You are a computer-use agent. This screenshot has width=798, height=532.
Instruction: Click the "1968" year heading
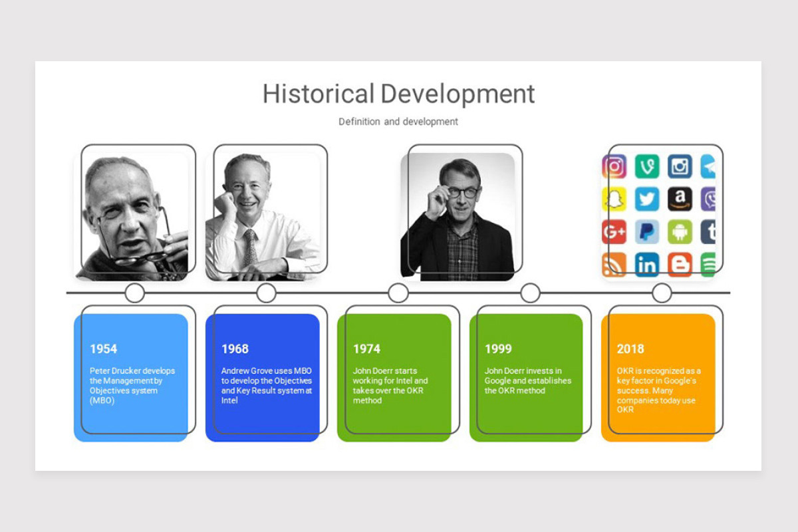pos(235,348)
